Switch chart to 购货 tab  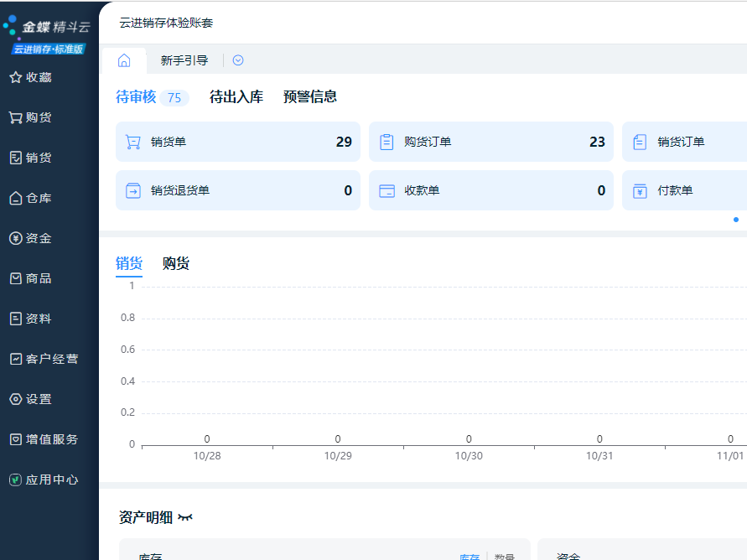coord(176,263)
